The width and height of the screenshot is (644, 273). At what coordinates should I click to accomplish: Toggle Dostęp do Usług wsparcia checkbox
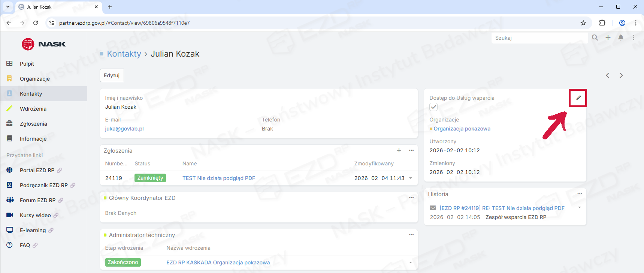tap(433, 107)
